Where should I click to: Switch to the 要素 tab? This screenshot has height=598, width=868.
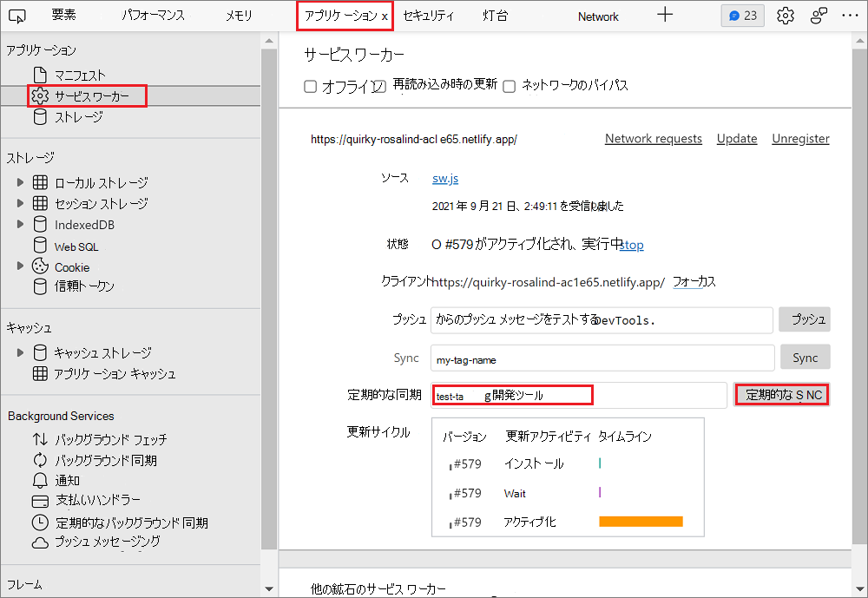(63, 16)
